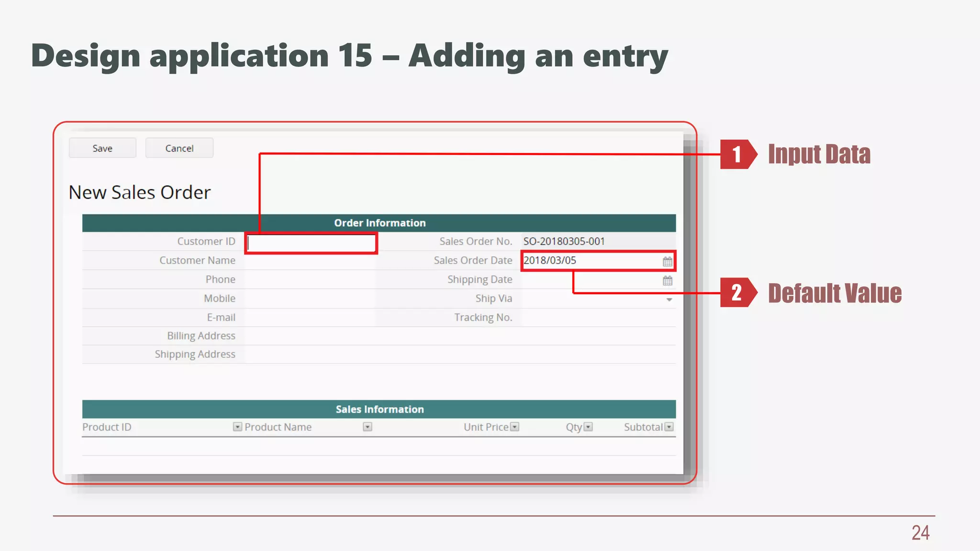The image size is (980, 551).
Task: Open calendar picker for Shipping Date
Action: click(668, 281)
